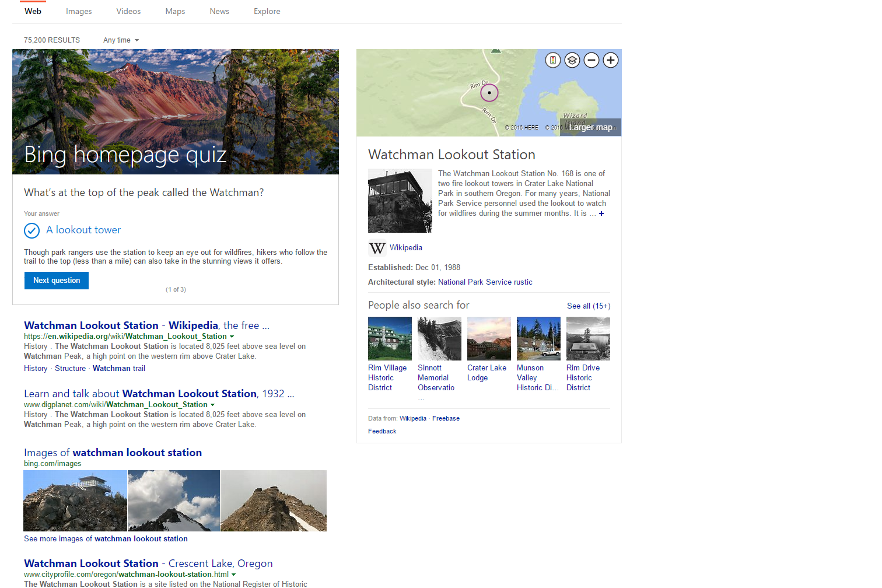882x588 pixels.
Task: Open Images of watchman lookout station heading
Action: point(113,453)
